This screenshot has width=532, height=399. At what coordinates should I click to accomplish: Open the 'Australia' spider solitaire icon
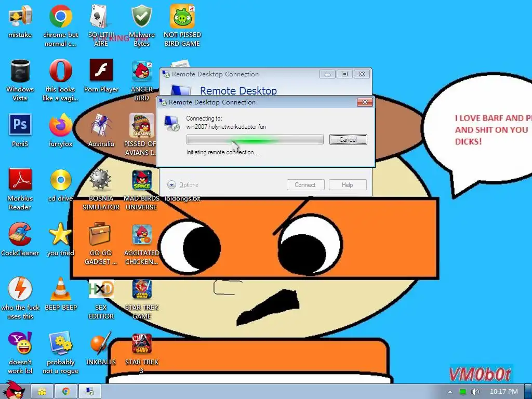101,125
